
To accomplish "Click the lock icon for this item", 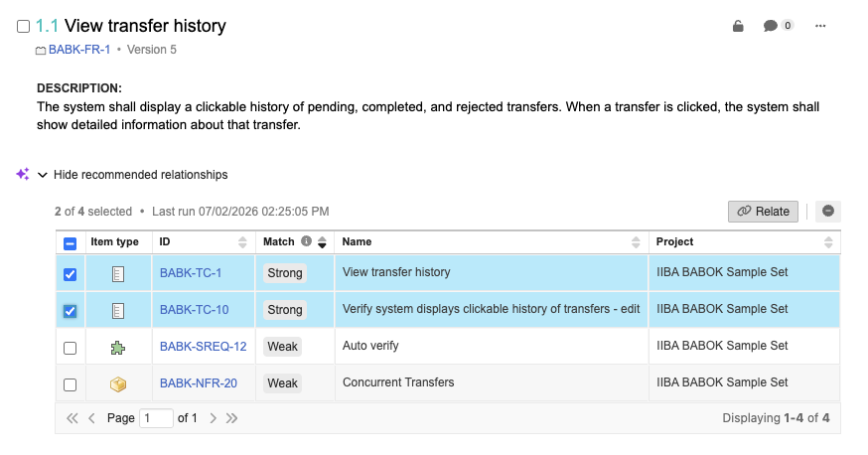I will (738, 26).
